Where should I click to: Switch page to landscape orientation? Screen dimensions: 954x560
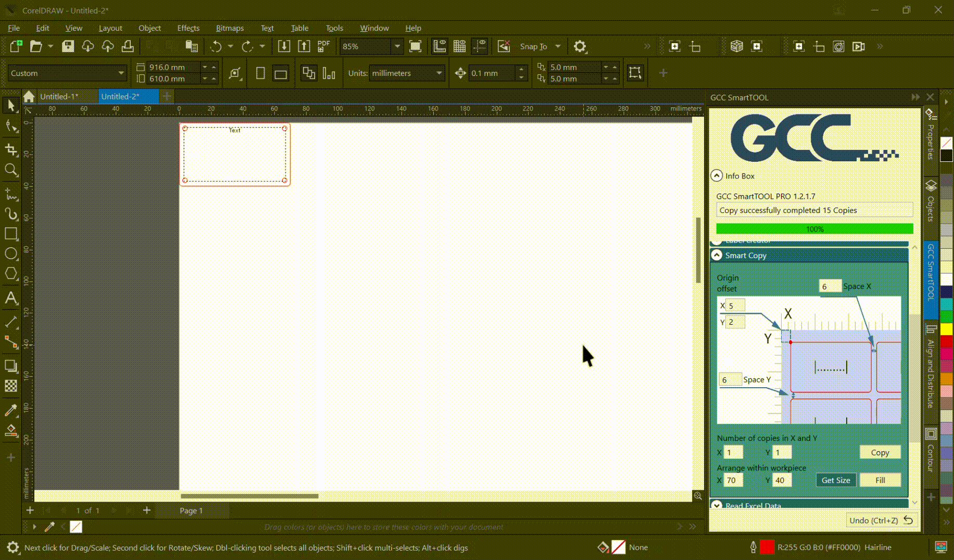point(281,73)
